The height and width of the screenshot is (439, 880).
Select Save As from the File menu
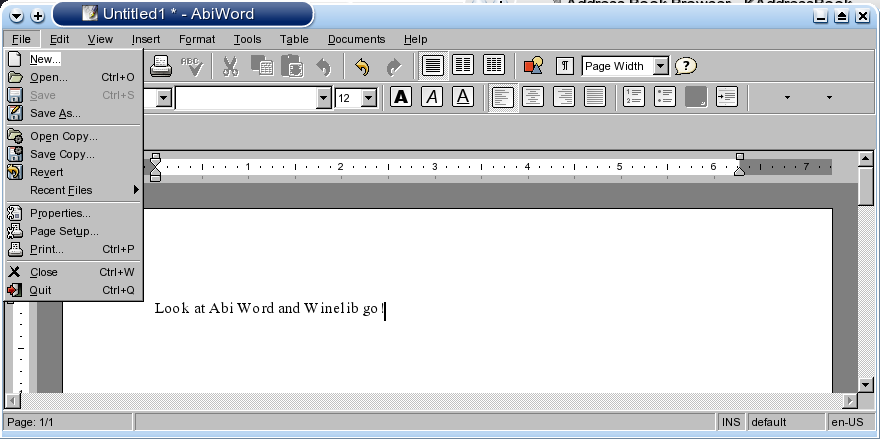pyautogui.click(x=55, y=113)
